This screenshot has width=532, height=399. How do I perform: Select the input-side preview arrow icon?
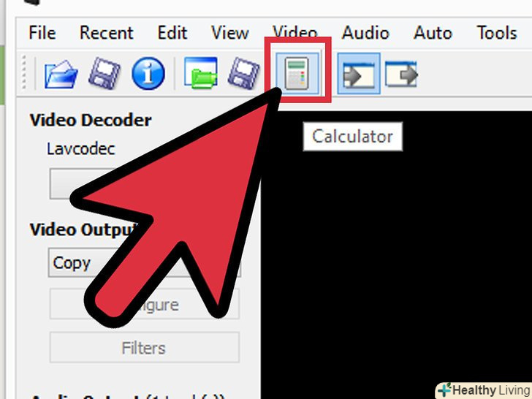359,74
